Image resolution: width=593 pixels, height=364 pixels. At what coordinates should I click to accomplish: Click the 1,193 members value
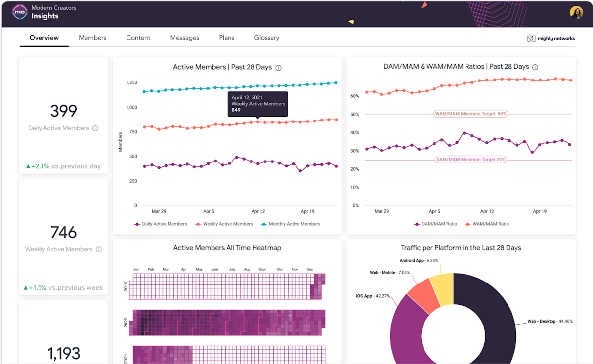click(x=64, y=353)
